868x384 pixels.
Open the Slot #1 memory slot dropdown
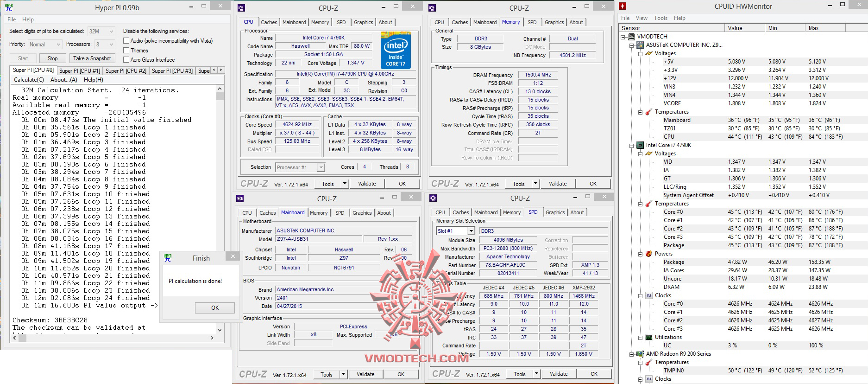click(456, 231)
